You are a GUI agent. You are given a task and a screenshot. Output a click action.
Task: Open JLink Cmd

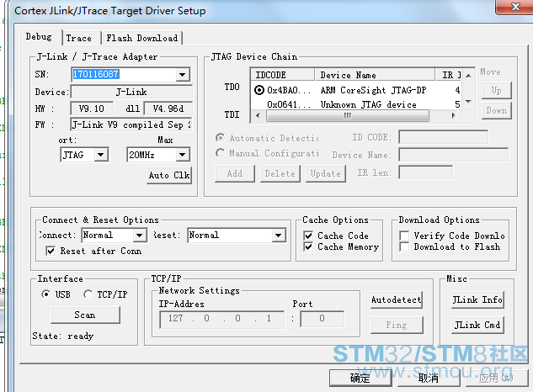tap(477, 325)
